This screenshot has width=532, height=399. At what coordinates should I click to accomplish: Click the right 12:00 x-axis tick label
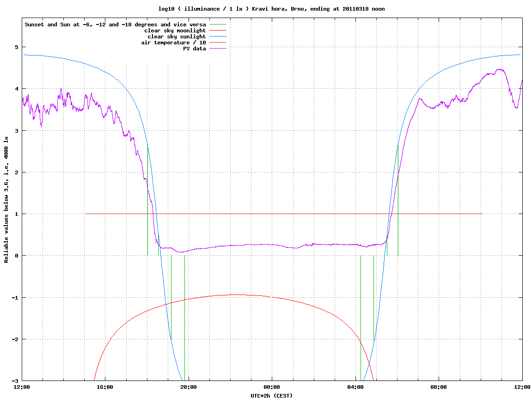coord(522,387)
